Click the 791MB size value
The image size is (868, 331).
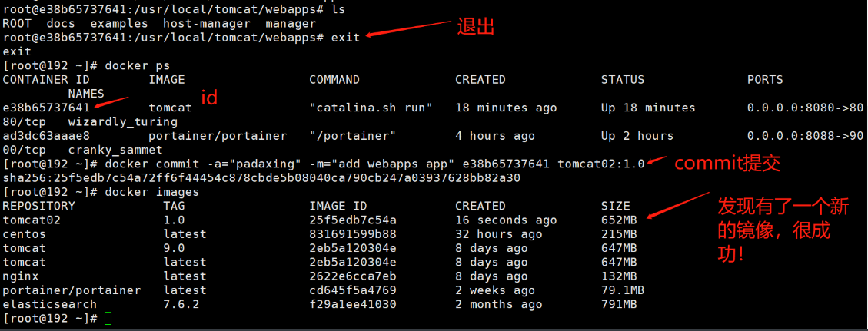tap(619, 304)
